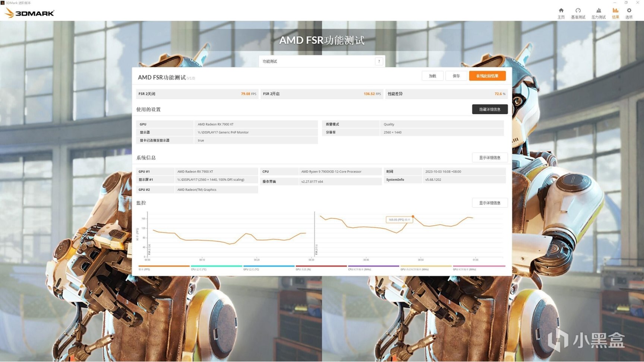This screenshot has height=362, width=644.
Task: Open the 选项 options gear icon
Action: point(629,13)
